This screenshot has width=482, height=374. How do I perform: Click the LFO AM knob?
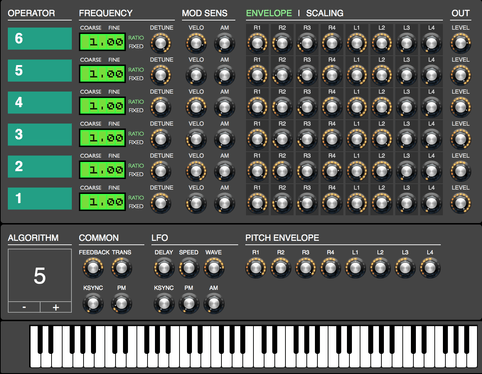point(214,304)
